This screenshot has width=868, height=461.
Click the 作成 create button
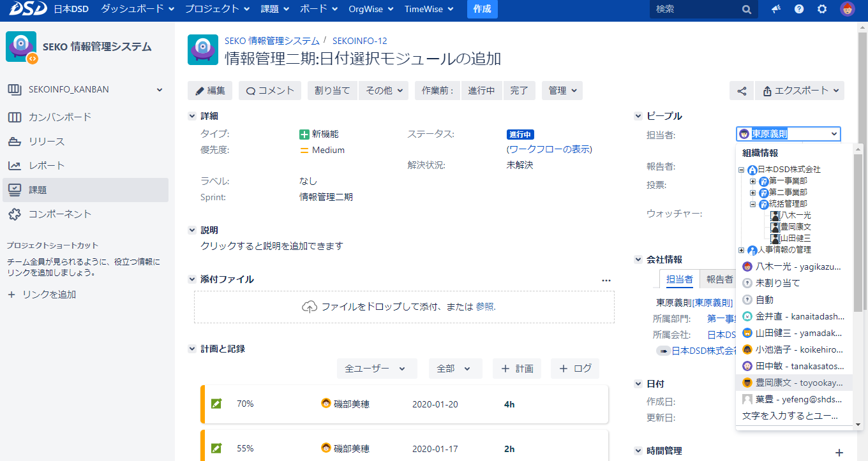(483, 10)
